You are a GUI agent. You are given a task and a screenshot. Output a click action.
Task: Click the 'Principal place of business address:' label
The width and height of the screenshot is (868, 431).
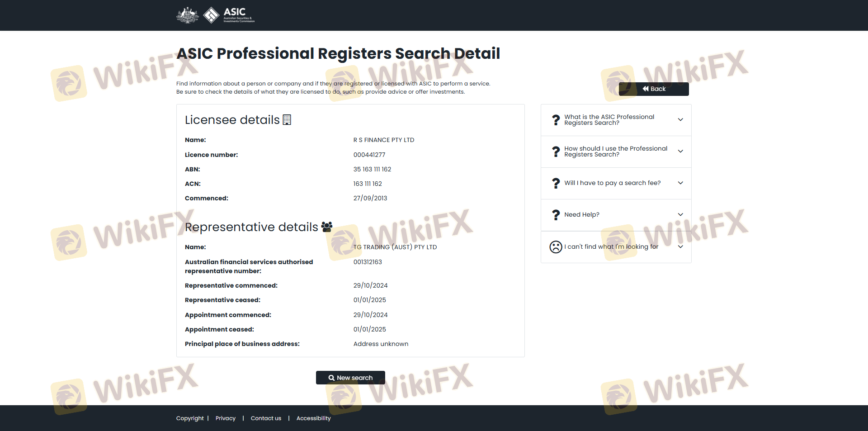[x=242, y=344]
